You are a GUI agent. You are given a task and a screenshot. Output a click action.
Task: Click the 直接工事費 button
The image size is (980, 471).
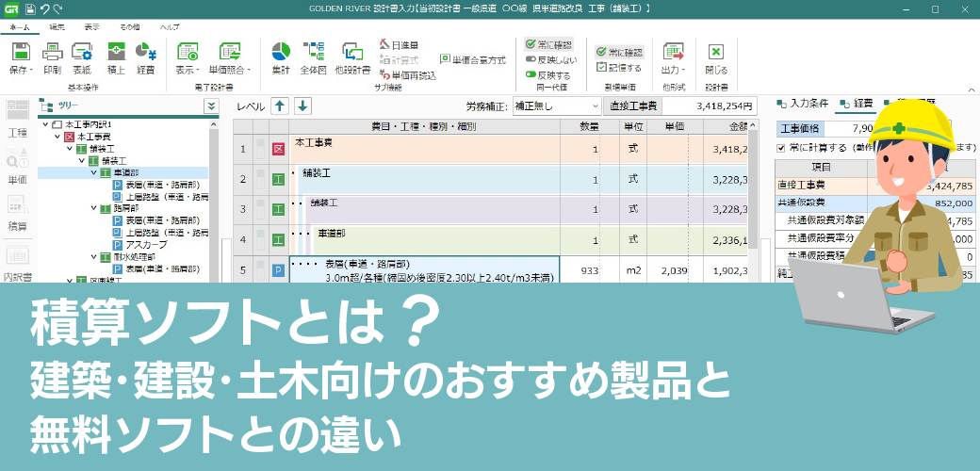tap(633, 106)
